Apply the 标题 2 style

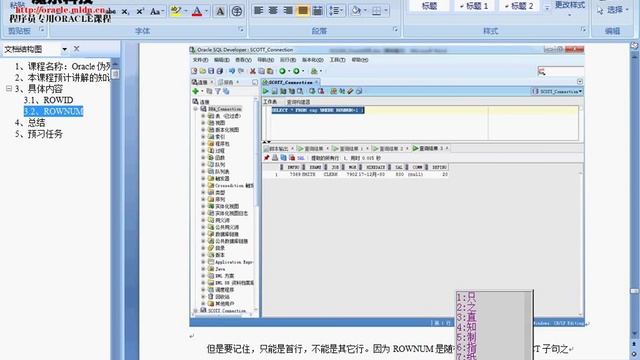click(519, 6)
